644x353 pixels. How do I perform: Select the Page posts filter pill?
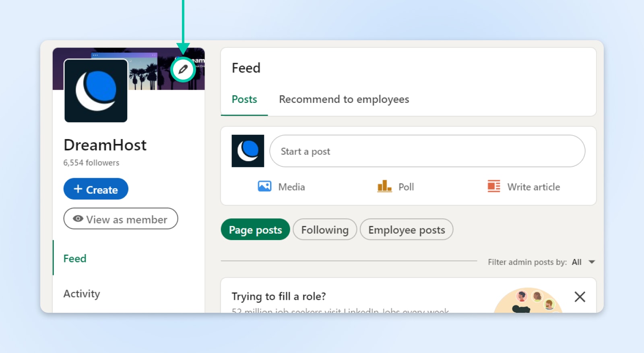click(255, 230)
